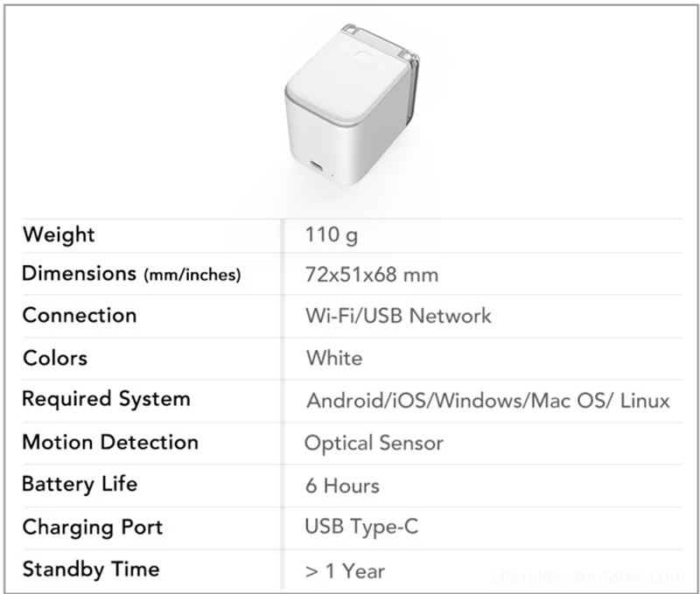The width and height of the screenshot is (700, 594).
Task: Click the Wi-Fi/USB Network value
Action: point(398,316)
